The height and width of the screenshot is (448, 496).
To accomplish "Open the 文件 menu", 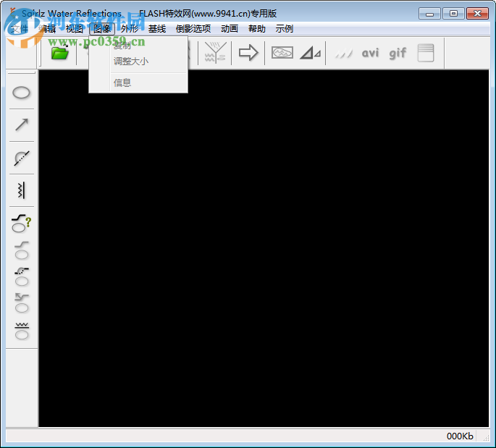I will 20,29.
